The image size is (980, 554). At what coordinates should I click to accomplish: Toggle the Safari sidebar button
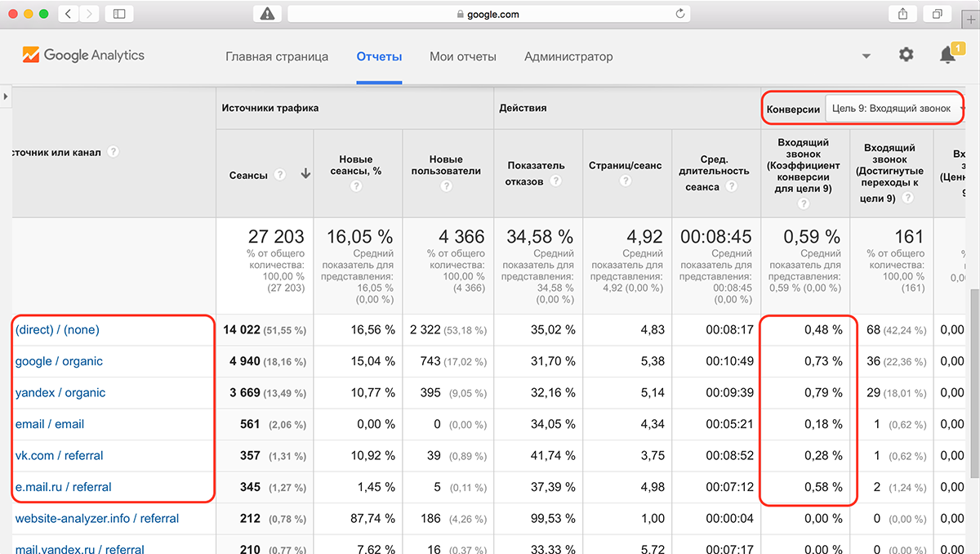[119, 14]
